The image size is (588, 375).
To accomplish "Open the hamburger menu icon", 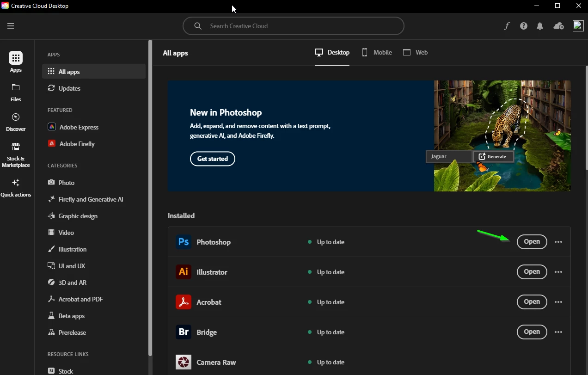I will [x=11, y=26].
